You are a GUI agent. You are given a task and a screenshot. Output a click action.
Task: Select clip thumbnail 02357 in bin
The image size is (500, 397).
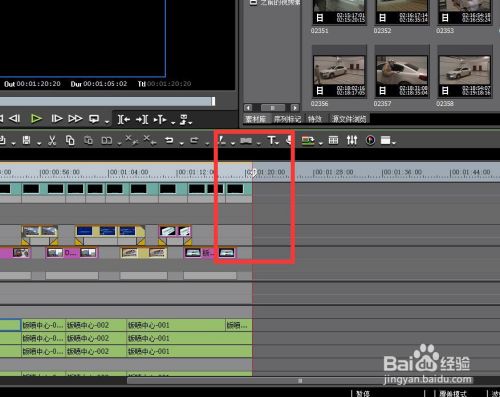(402, 72)
